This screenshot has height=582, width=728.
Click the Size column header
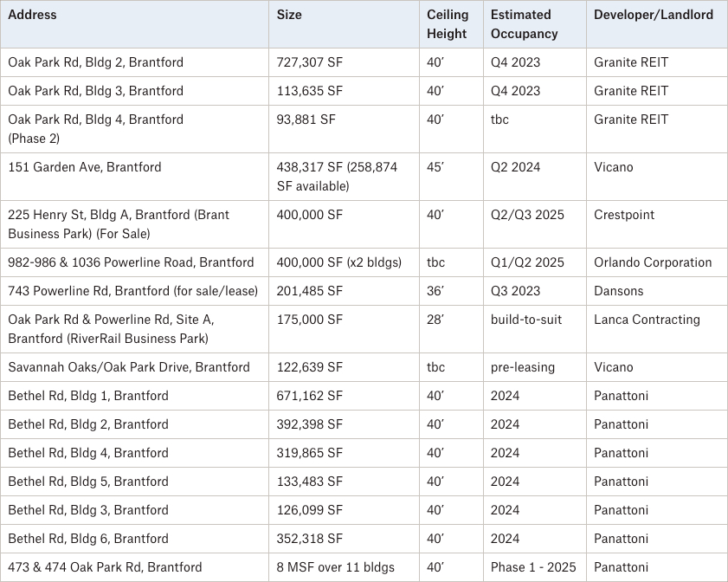(289, 15)
